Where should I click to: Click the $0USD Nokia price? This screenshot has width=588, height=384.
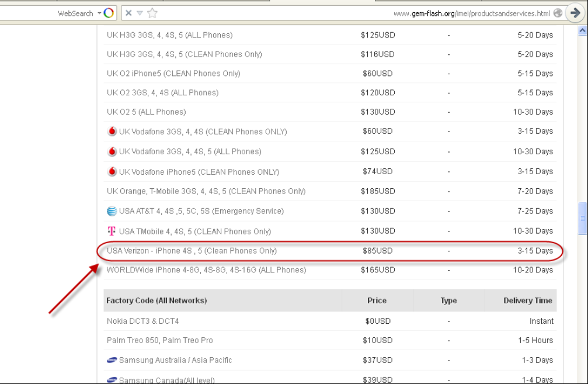(378, 321)
